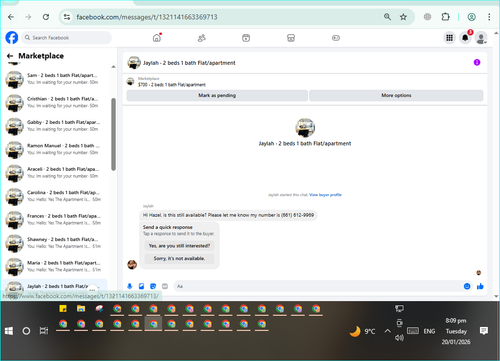Viewport: 500px width, 361px height.
Task: Send a thumbs-up like
Action: point(480,286)
